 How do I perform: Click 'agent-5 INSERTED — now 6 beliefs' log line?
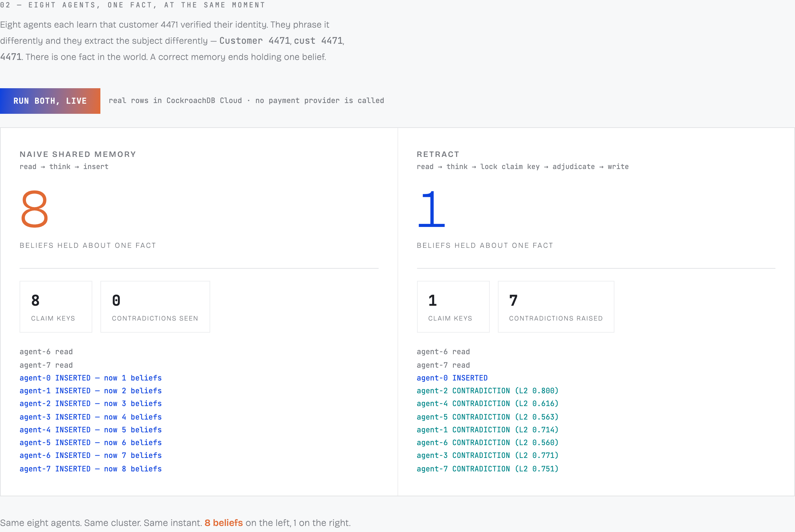91,443
